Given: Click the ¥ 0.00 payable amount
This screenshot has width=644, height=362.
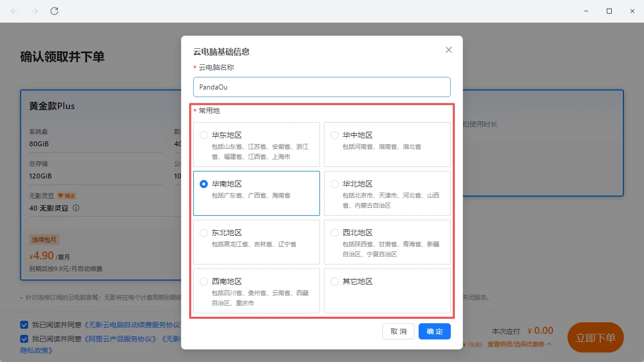Looking at the screenshot, I should [x=540, y=331].
